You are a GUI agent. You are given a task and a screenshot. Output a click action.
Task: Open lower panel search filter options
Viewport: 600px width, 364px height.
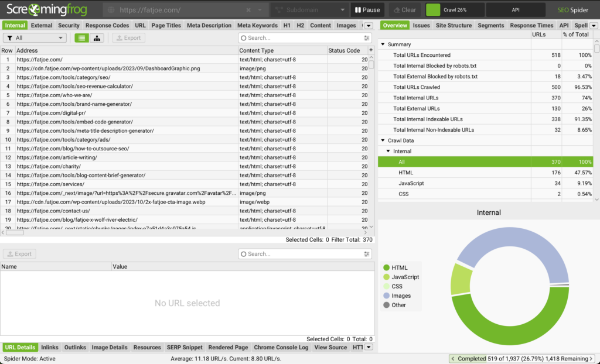pyautogui.click(x=367, y=254)
